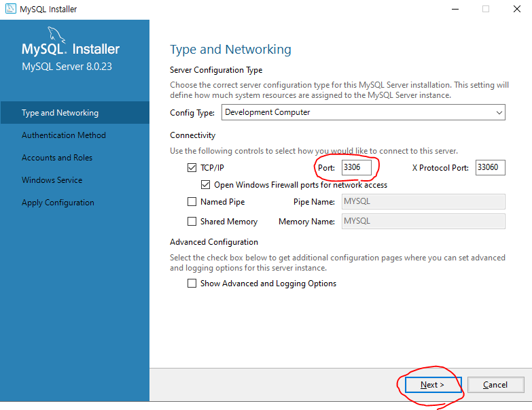Click the Server Configuration Type label
532x410 pixels.
216,70
